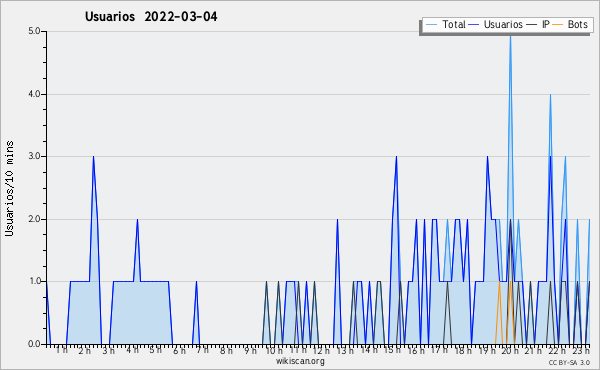Click the '1 h' x-axis label
The width and height of the screenshot is (600, 370).
tap(62, 350)
